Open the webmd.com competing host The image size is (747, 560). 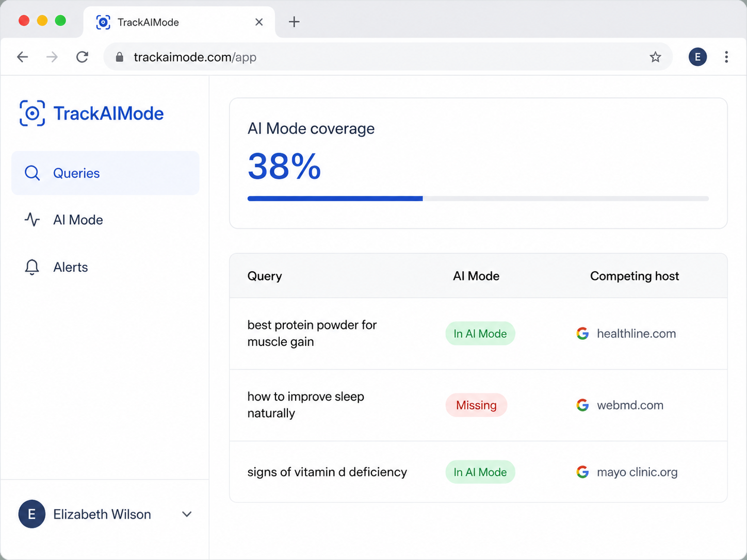pos(630,405)
